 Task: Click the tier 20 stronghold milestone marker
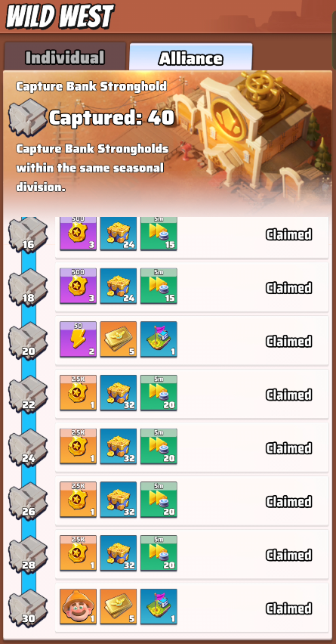tap(28, 340)
